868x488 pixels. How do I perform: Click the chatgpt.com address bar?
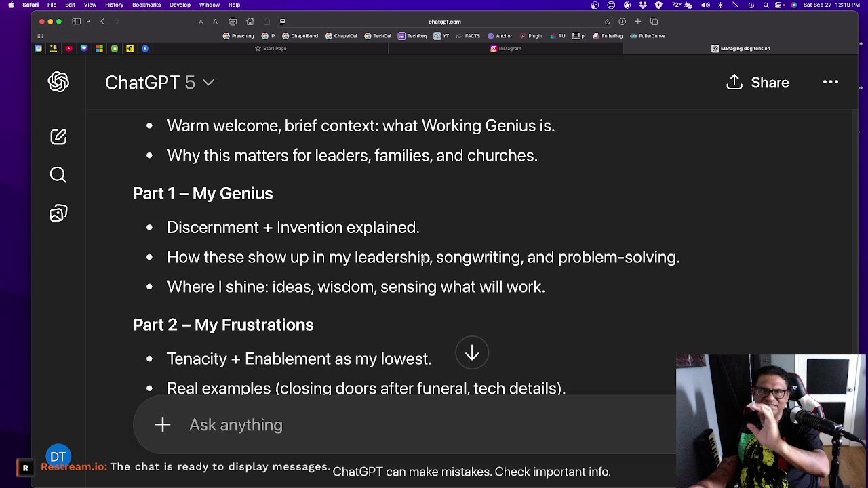[445, 22]
